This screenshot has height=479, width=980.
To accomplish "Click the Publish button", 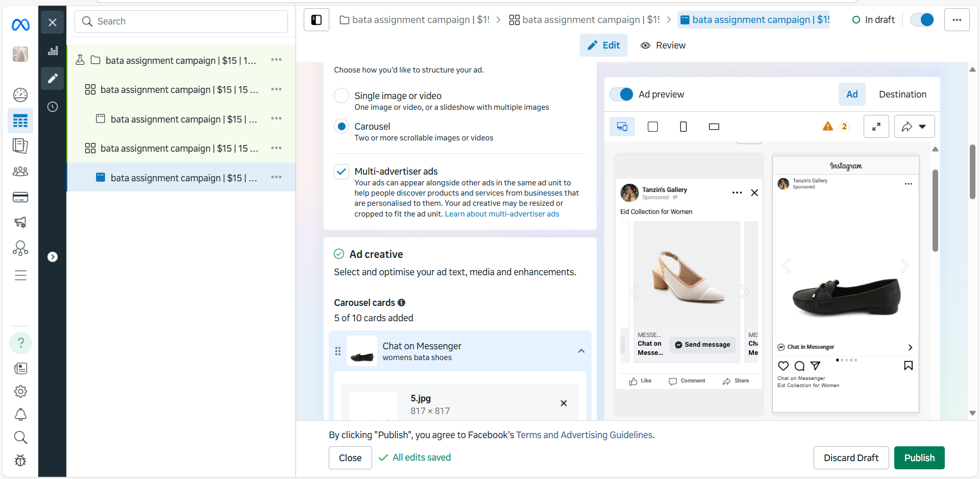I will [919, 458].
